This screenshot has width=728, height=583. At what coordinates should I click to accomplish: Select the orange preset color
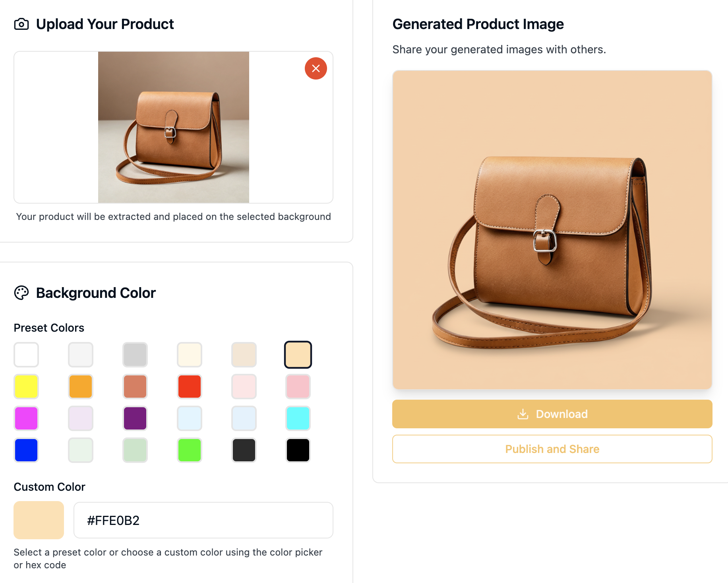pos(80,386)
